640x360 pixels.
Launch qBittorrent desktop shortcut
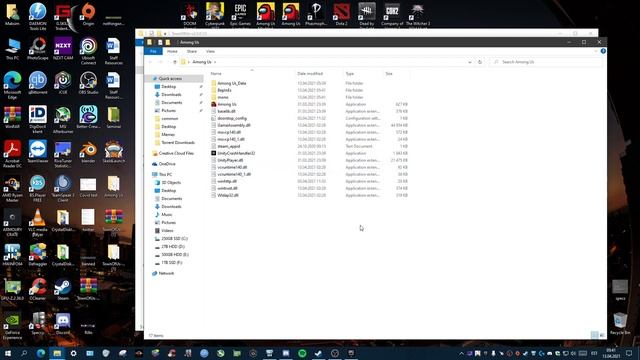click(38, 83)
